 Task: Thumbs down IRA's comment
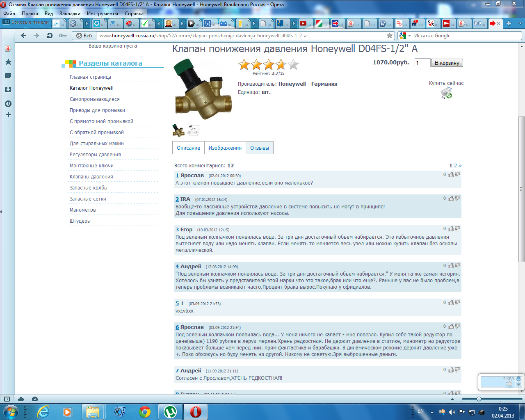[x=457, y=199]
